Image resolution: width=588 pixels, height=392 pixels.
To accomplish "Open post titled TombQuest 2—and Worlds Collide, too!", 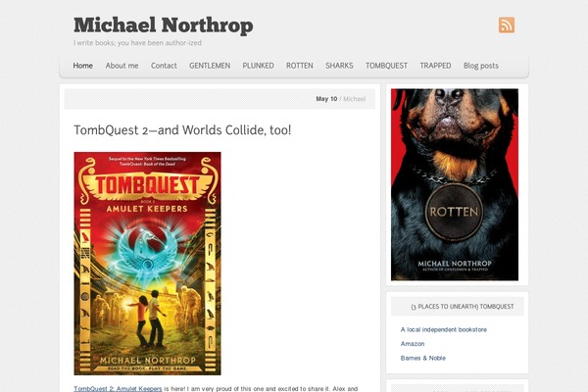I will (x=182, y=130).
